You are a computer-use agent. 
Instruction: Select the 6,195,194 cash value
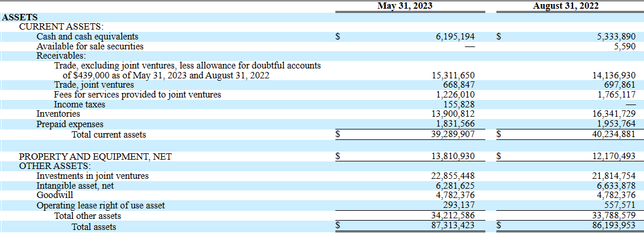455,37
